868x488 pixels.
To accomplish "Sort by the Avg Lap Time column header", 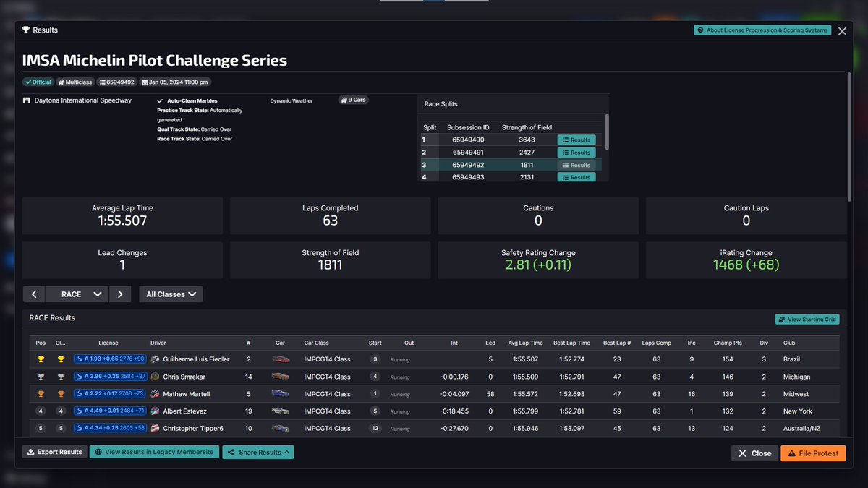I will [526, 343].
